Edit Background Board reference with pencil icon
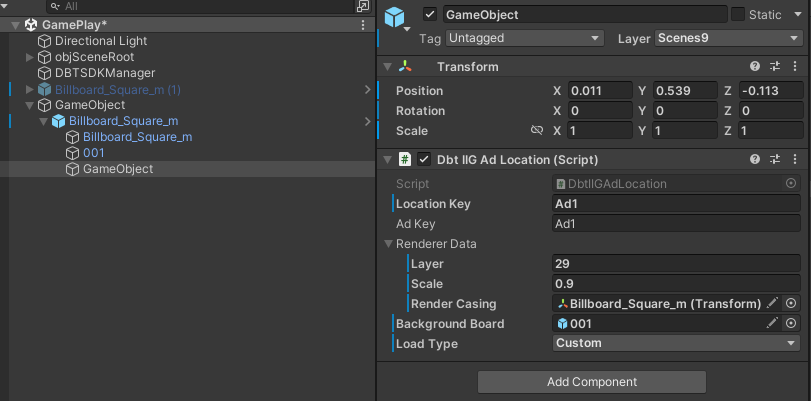Viewport: 811px width, 401px height. (772, 323)
